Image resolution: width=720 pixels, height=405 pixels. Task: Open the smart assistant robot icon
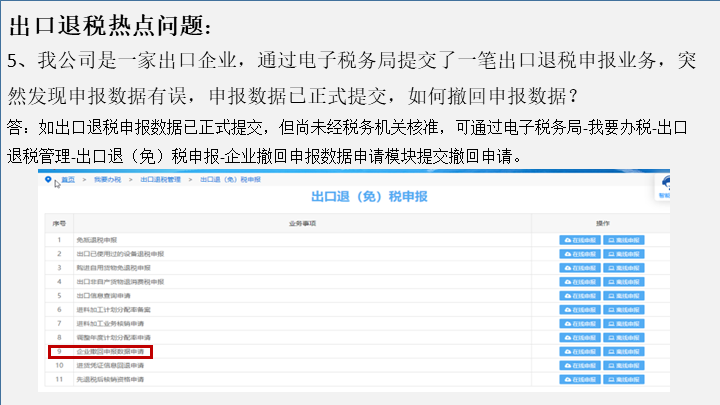[665, 183]
